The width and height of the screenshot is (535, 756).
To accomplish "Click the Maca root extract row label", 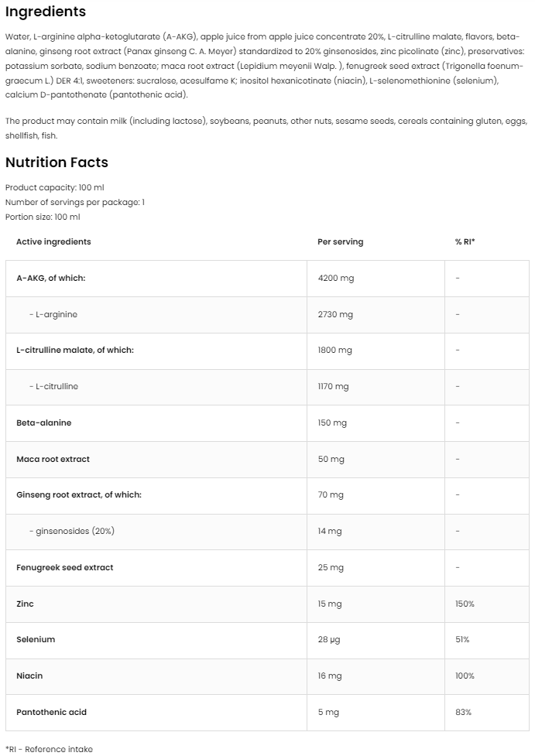I will point(53,459).
